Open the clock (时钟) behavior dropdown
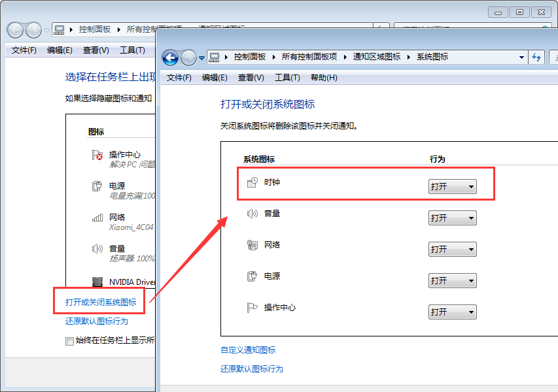This screenshot has width=558, height=392. click(452, 187)
